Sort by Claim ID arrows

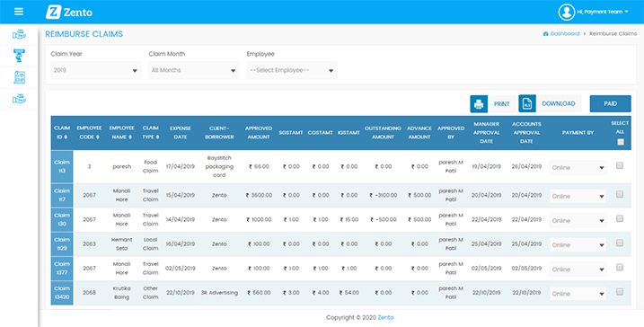(x=66, y=137)
